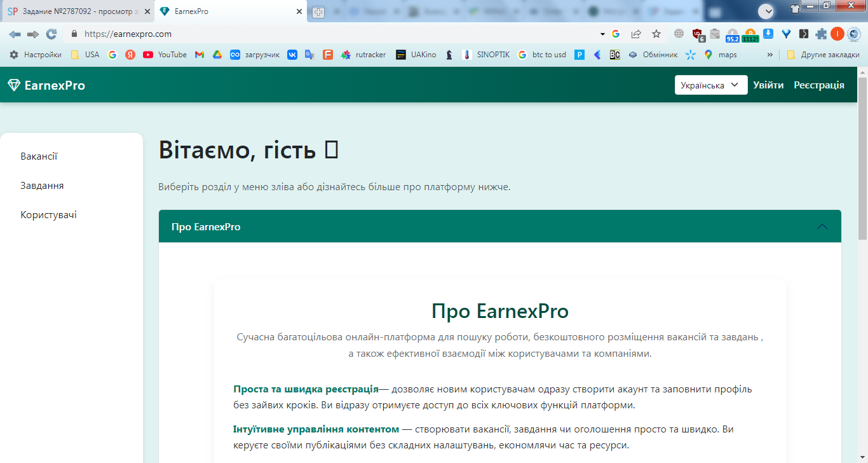868x463 pixels.
Task: Open the VK bookmark icon
Action: pos(292,55)
